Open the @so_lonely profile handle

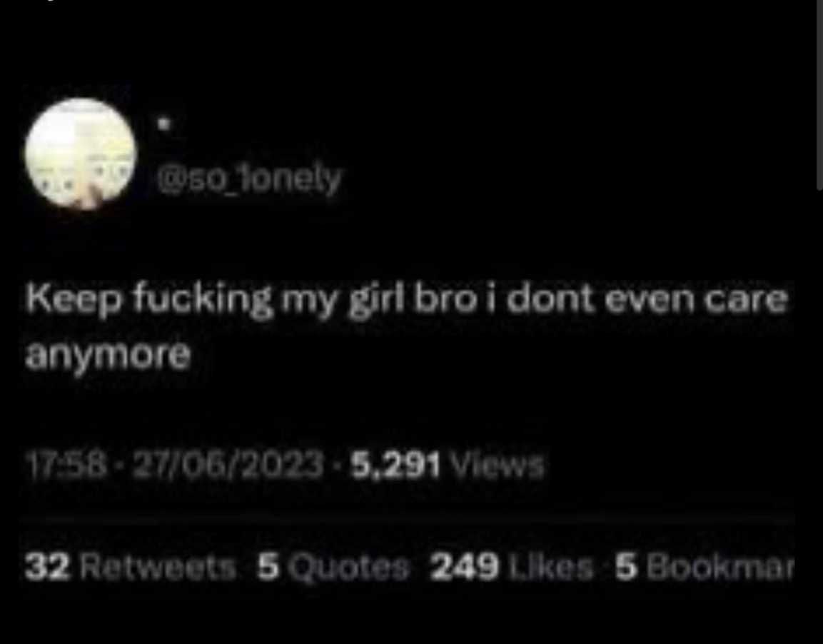coord(250,179)
